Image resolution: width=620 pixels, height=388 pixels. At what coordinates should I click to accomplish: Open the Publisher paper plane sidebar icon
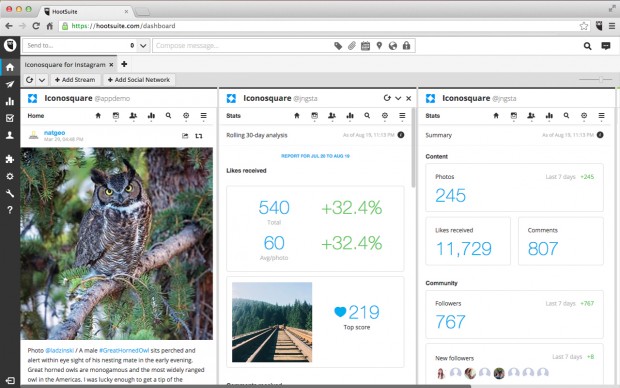tap(10, 84)
